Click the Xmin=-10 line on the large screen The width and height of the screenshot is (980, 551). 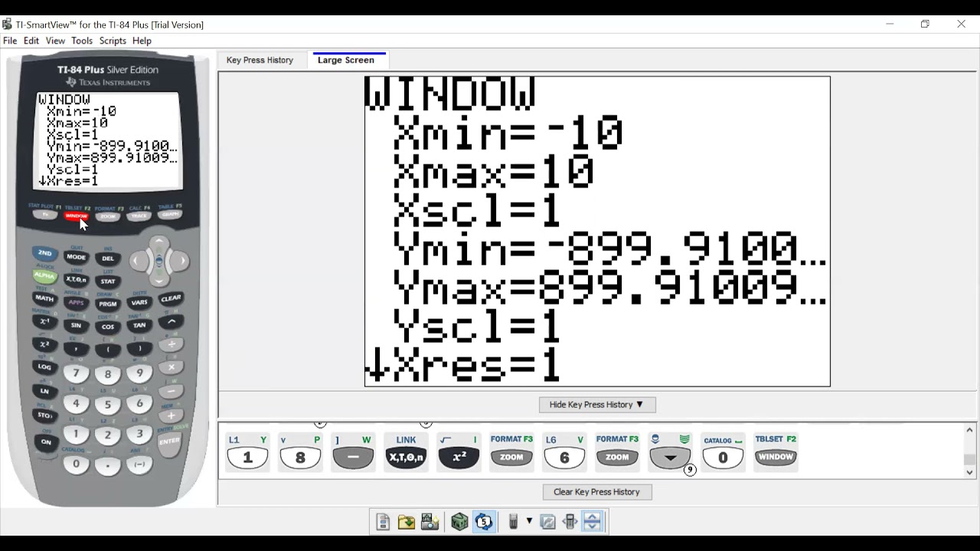[x=508, y=135]
